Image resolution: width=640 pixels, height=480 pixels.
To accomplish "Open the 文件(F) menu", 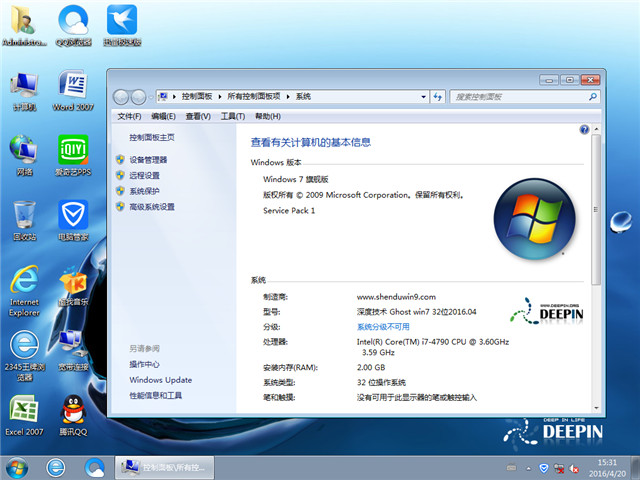I will pos(129,116).
